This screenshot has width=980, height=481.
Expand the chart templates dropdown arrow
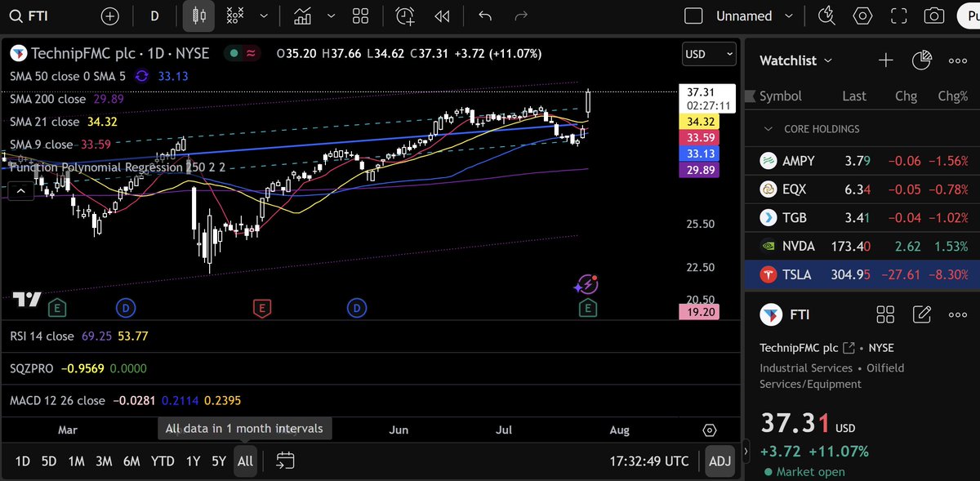pos(331,16)
